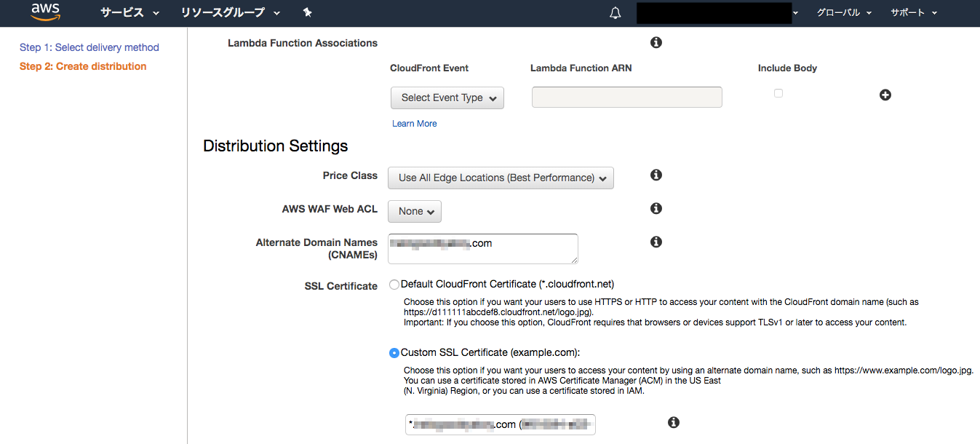Click the Learn More link
The image size is (980, 444).
(x=415, y=124)
